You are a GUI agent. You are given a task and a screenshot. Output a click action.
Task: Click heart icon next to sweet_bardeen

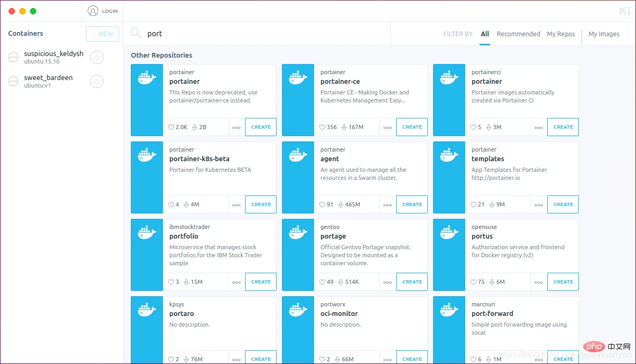(97, 82)
